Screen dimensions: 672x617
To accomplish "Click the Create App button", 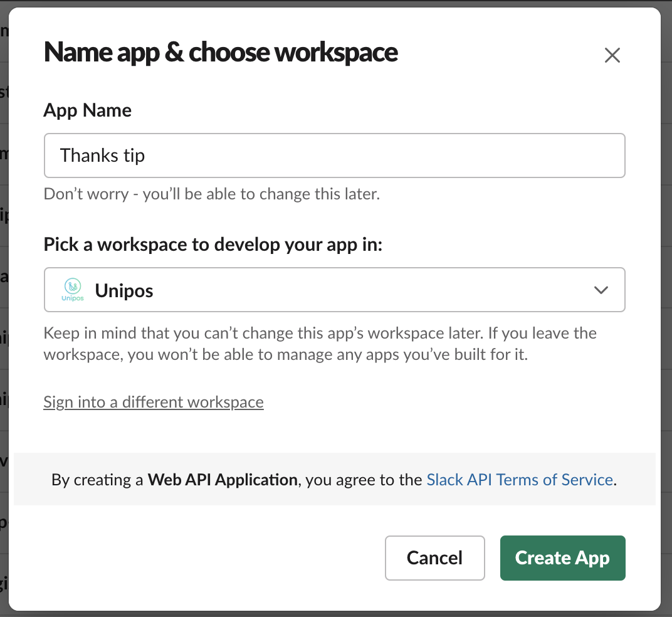I will pos(562,558).
